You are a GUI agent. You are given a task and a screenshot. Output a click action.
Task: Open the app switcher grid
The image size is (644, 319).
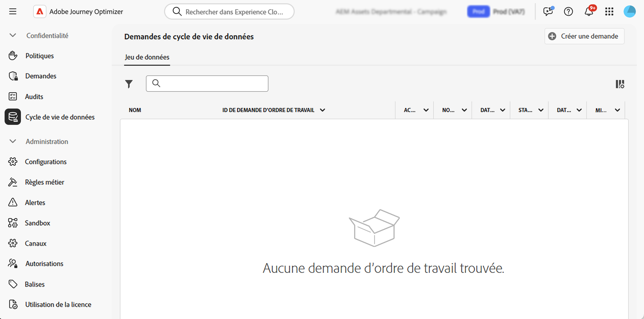click(x=609, y=11)
